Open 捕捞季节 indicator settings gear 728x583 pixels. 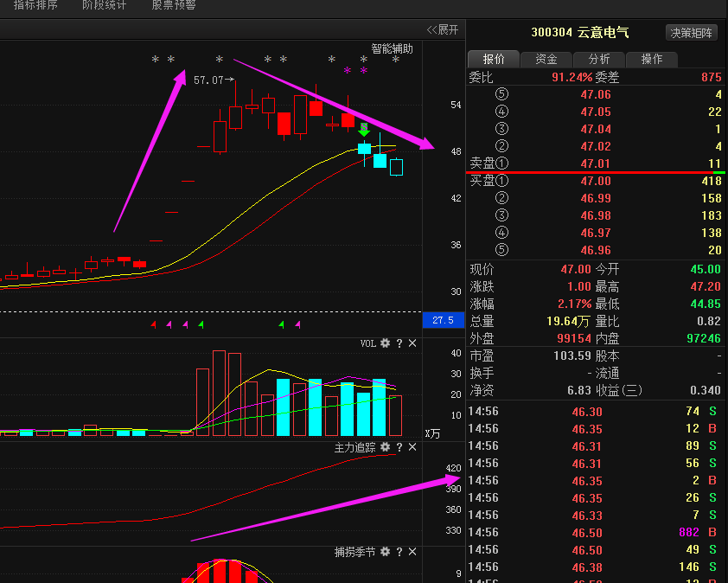click(386, 551)
